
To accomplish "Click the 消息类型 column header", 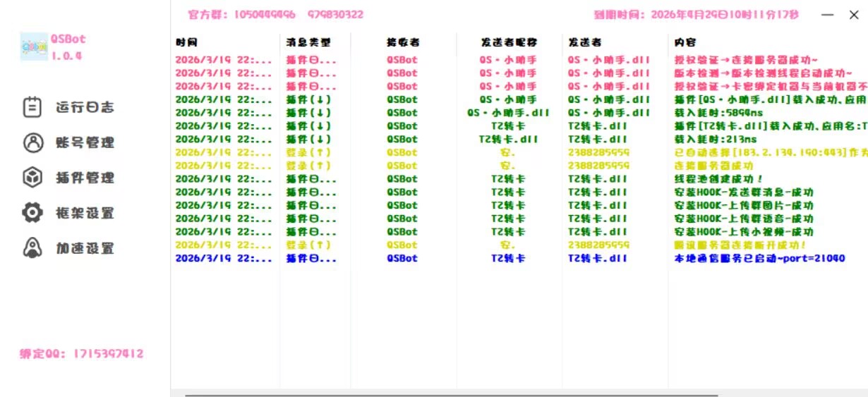I will coord(308,42).
